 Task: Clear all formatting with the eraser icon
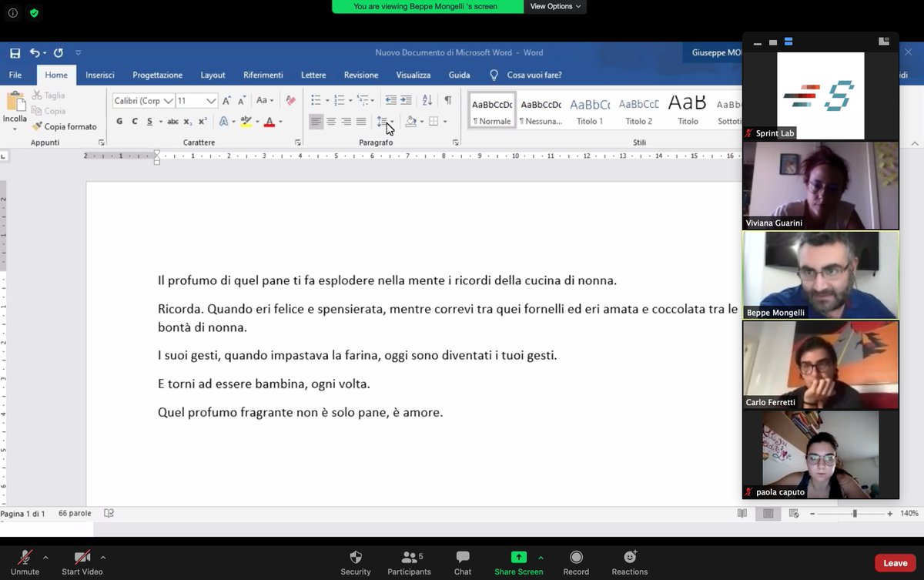pyautogui.click(x=290, y=101)
